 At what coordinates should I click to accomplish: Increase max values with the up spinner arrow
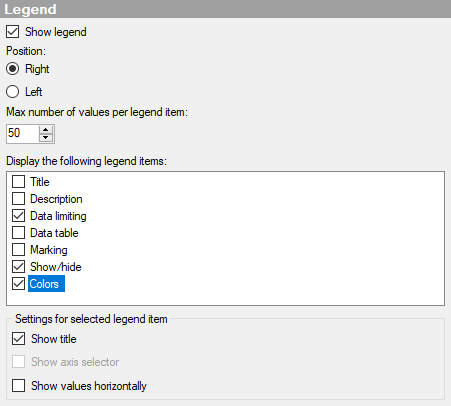46,130
